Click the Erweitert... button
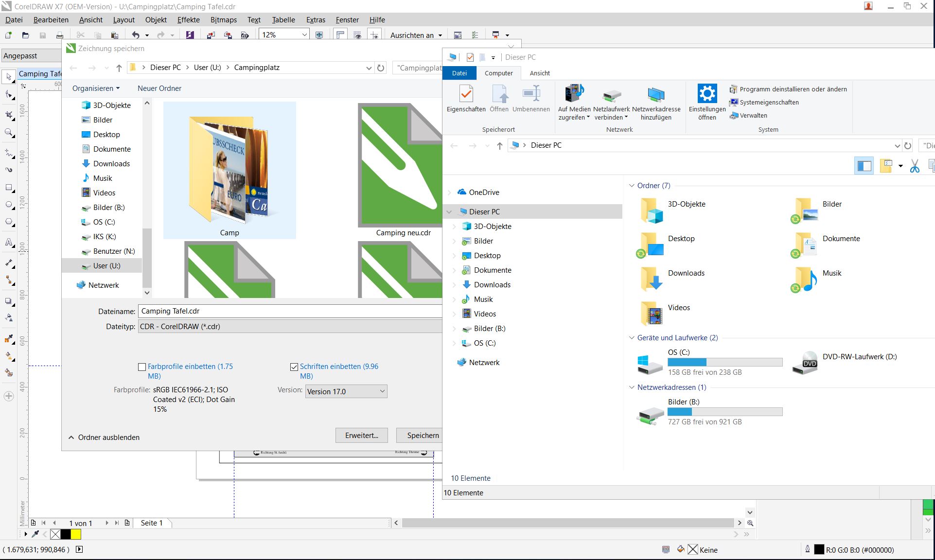 pyautogui.click(x=362, y=436)
